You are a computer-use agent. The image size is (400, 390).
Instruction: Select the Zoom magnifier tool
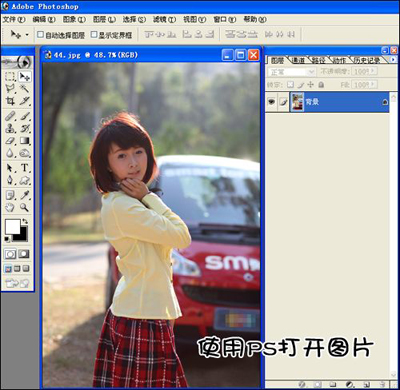click(x=24, y=207)
